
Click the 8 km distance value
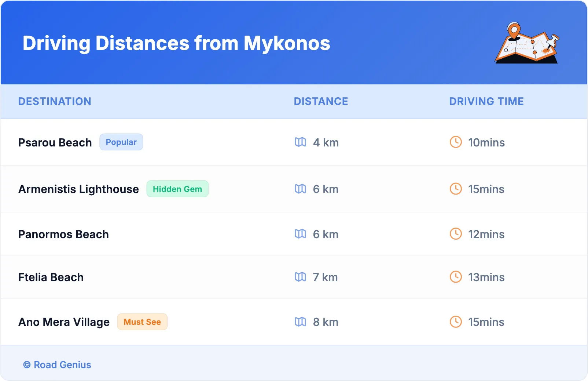click(326, 322)
